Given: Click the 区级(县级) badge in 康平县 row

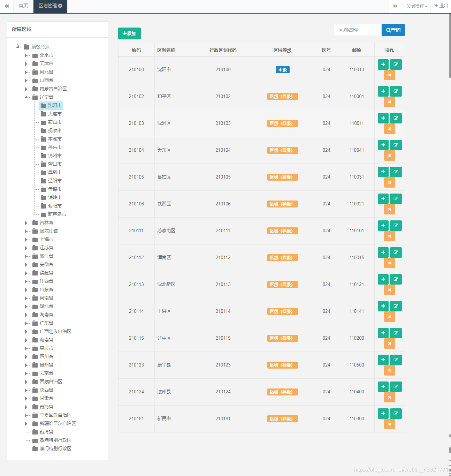Looking at the screenshot, I should pos(283,365).
